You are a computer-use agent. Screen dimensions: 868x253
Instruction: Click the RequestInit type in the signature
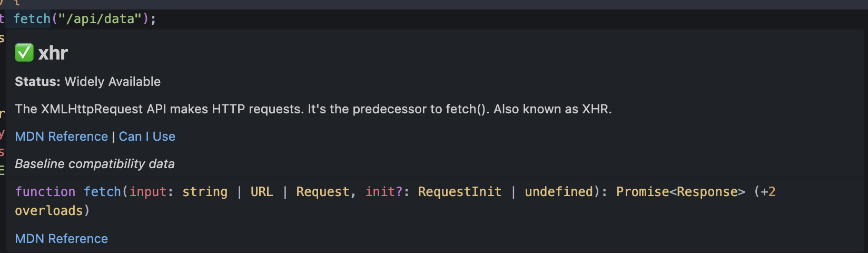(459, 192)
